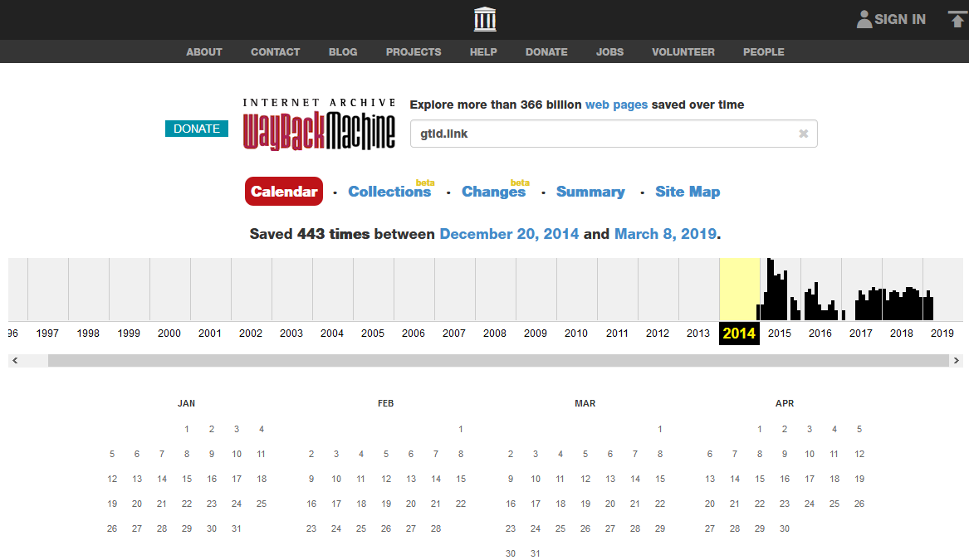Select DONATE in the navigation bar

click(x=546, y=52)
